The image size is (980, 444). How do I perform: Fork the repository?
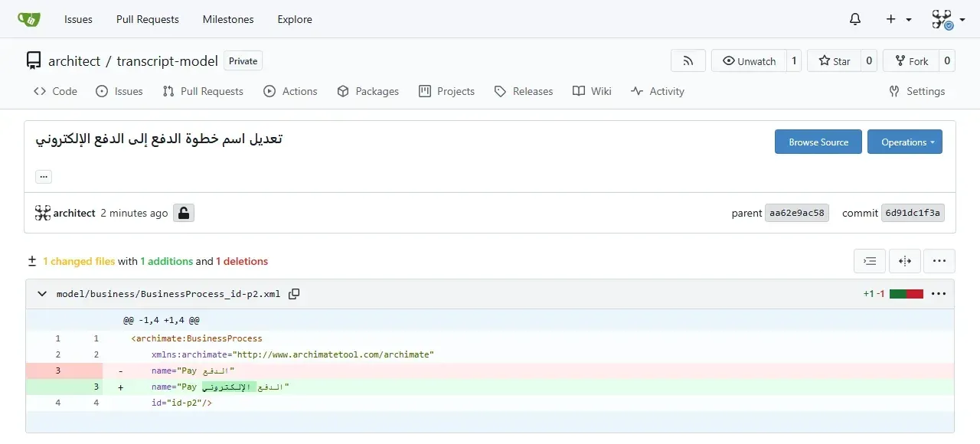coord(910,61)
